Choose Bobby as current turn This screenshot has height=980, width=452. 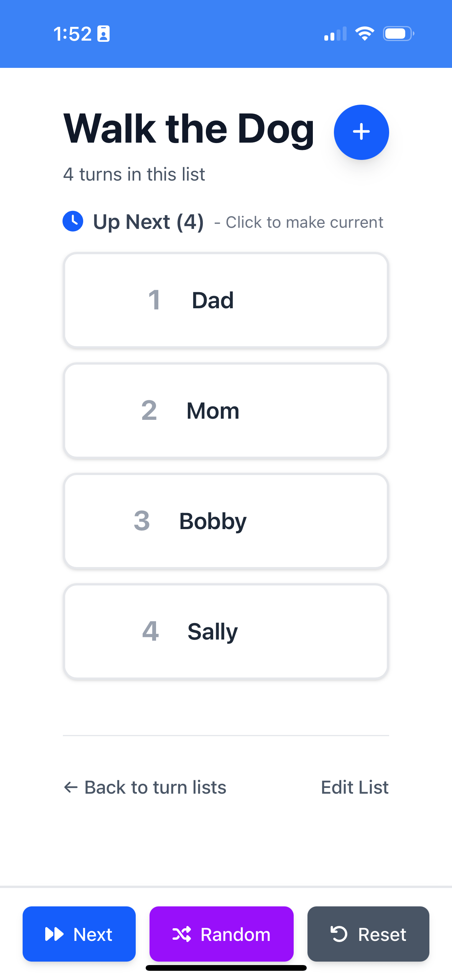(x=226, y=521)
